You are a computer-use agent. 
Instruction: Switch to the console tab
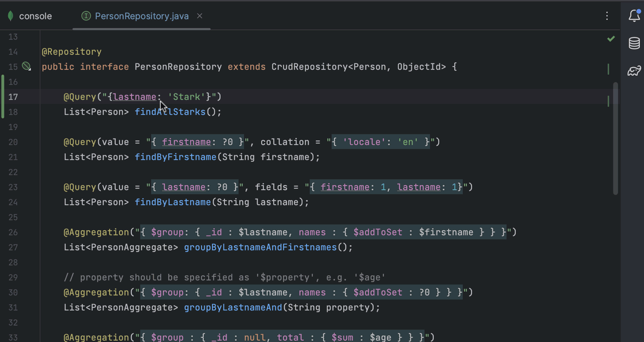35,16
